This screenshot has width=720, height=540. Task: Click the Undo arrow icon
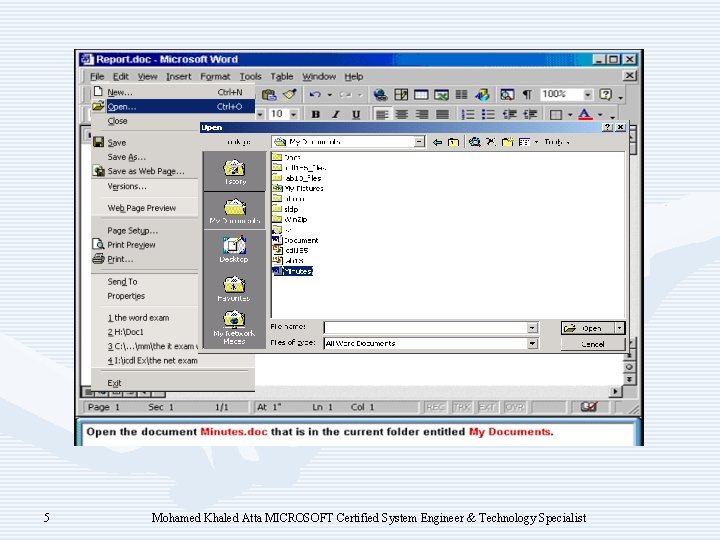coord(315,95)
